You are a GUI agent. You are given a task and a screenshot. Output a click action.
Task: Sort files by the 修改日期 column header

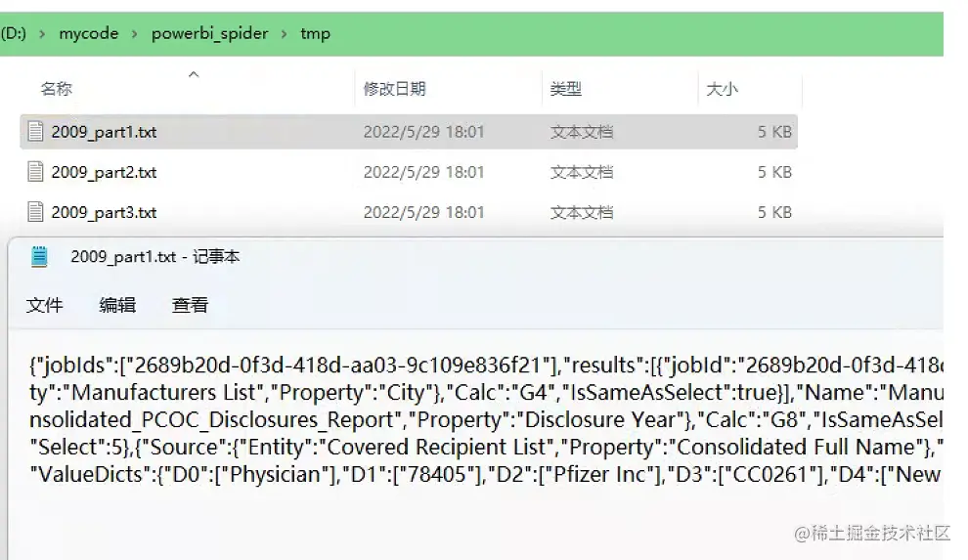point(394,89)
